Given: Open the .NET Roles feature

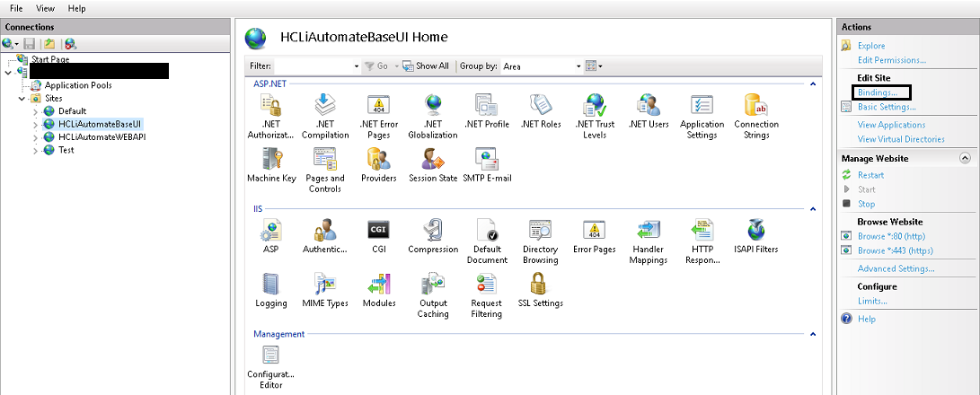Looking at the screenshot, I should coord(541,111).
